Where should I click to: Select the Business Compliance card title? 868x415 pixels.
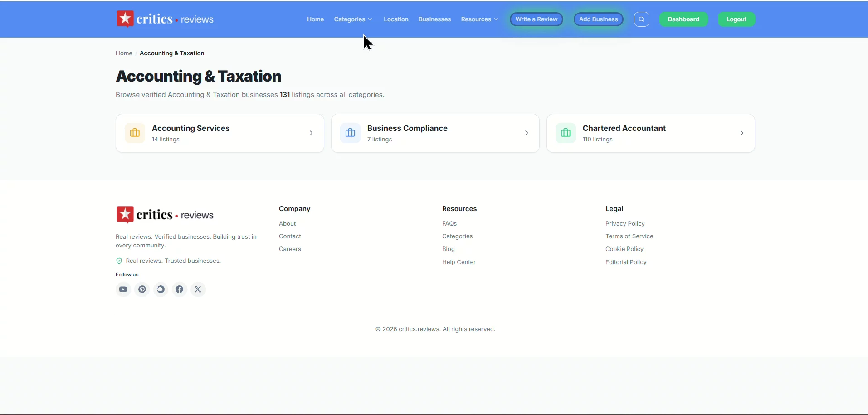pos(408,129)
